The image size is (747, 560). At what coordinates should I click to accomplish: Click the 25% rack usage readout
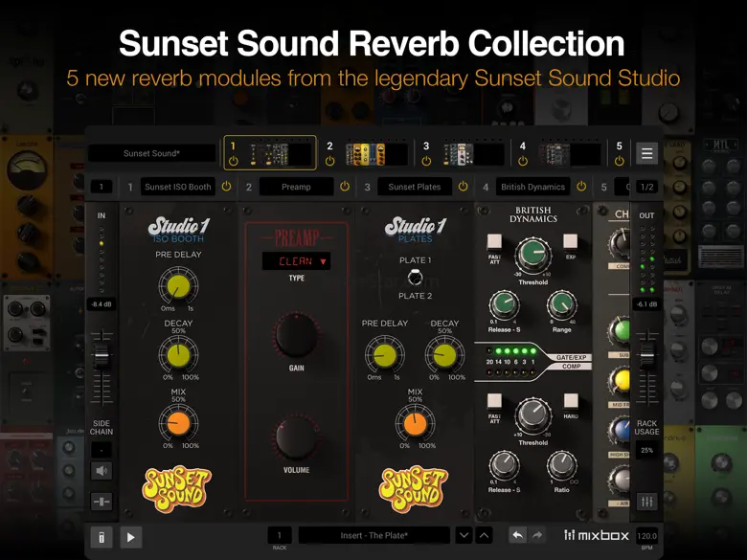click(646, 450)
